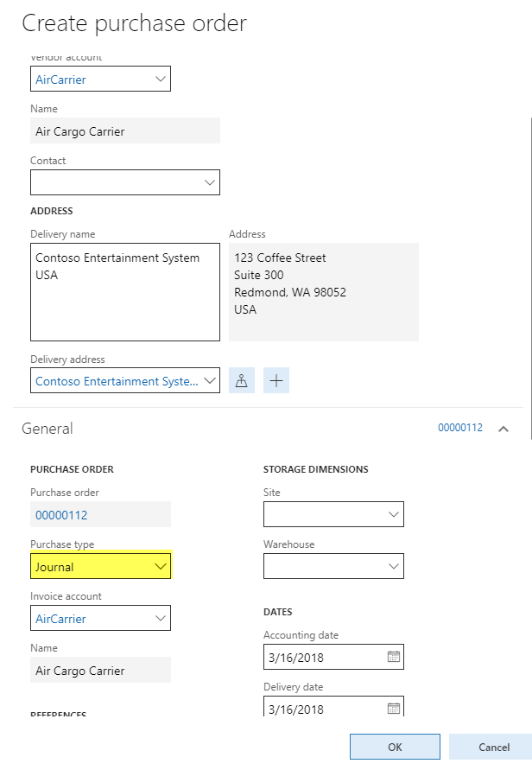Click the Purchase order number 00000112 field
532x770 pixels.
pos(99,515)
